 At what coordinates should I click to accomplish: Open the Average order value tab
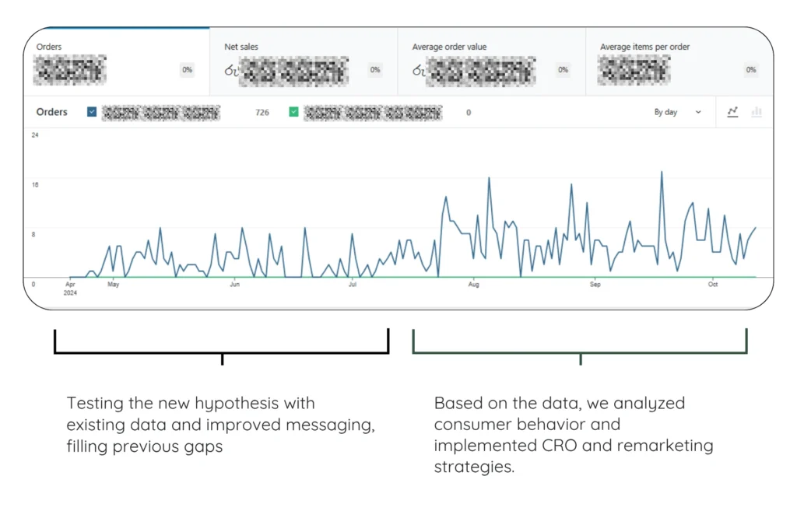click(491, 62)
